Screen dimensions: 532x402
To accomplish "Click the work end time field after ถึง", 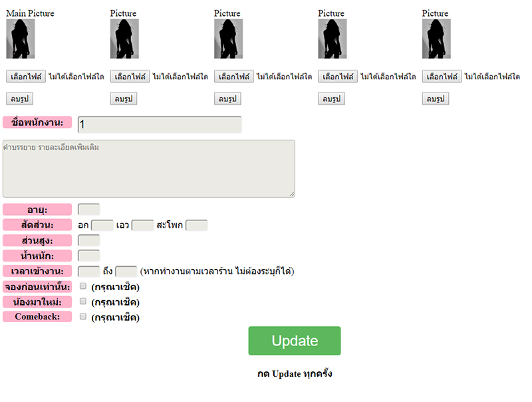I will [x=126, y=272].
